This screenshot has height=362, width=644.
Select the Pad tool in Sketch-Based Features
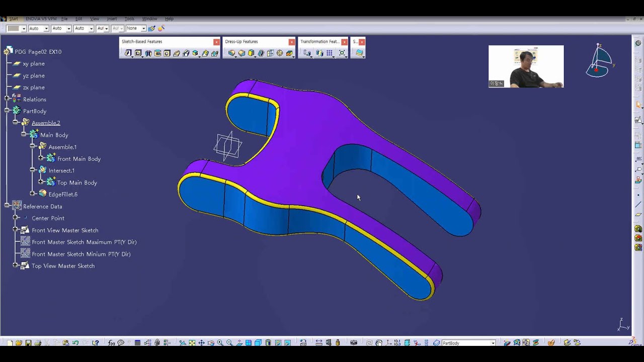pyautogui.click(x=128, y=53)
